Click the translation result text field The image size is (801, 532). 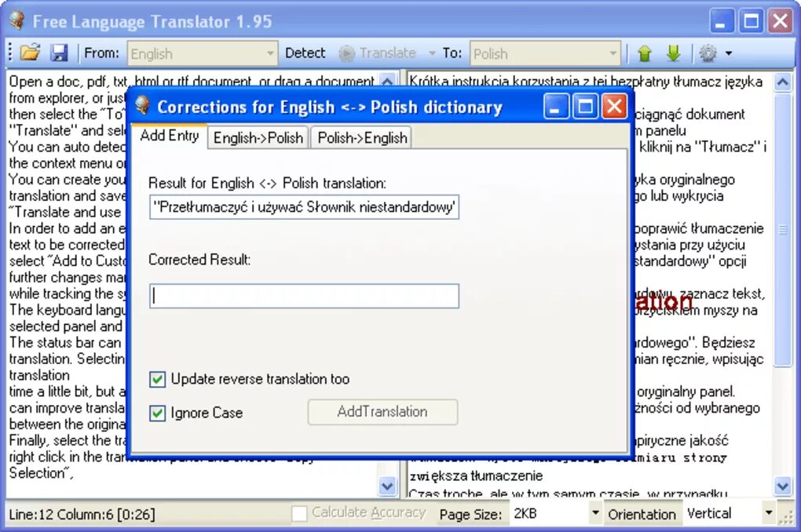click(x=304, y=207)
